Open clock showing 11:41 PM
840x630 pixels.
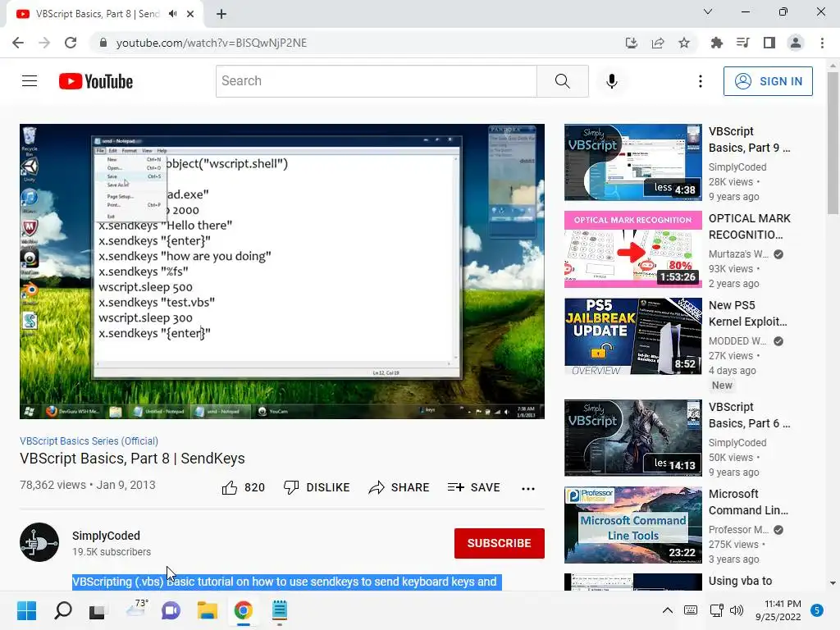(x=778, y=610)
